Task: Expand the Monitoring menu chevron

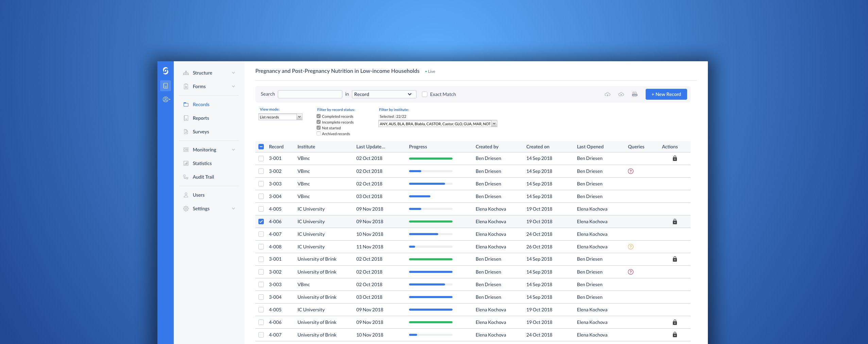Action: (x=234, y=150)
